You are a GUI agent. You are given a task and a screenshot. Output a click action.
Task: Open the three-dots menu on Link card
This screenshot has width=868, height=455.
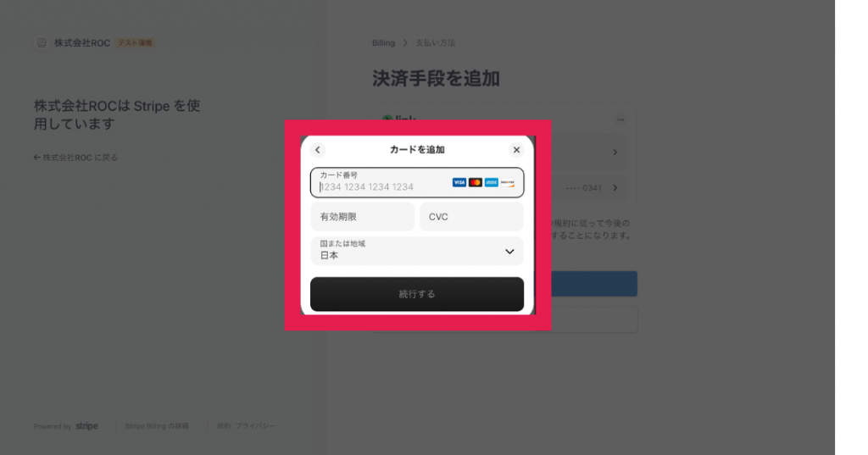620,119
